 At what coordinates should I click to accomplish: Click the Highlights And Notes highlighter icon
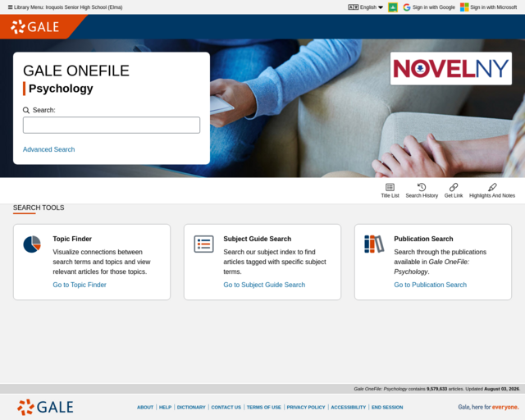[492, 187]
